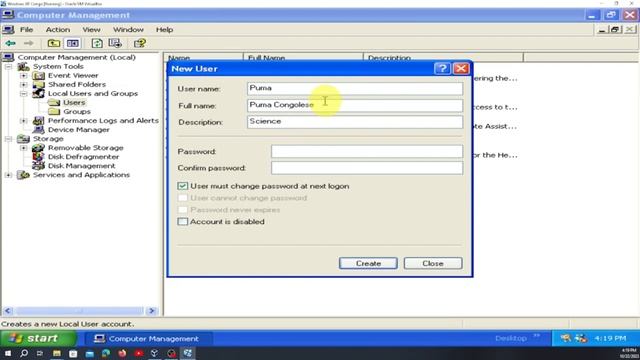Open the Action menu
The image size is (640, 360).
coord(58,30)
